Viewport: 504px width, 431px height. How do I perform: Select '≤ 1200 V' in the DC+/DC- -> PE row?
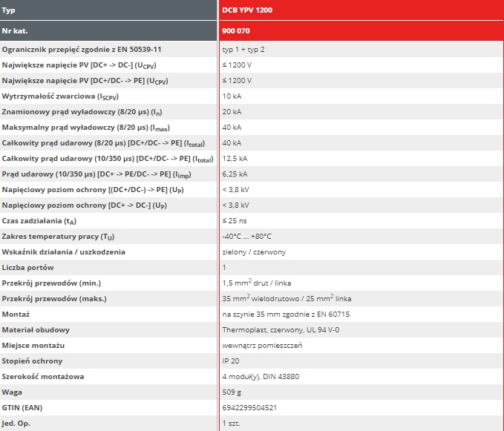(x=237, y=81)
